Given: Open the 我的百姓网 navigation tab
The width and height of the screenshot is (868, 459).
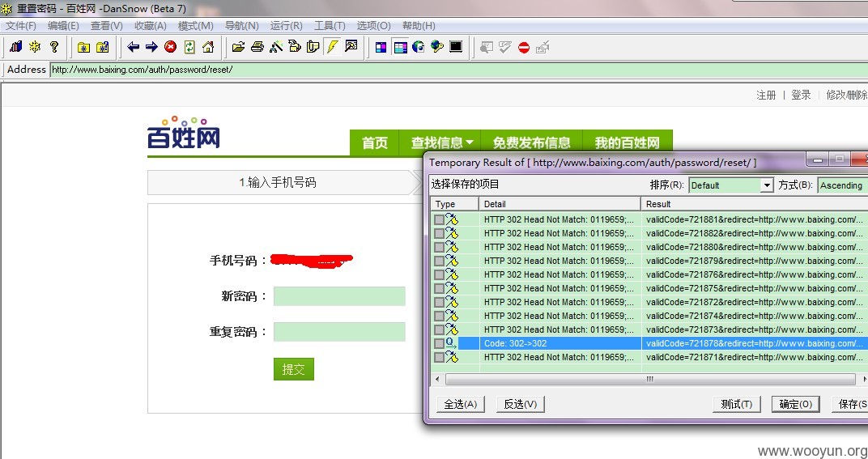Looking at the screenshot, I should [x=628, y=142].
